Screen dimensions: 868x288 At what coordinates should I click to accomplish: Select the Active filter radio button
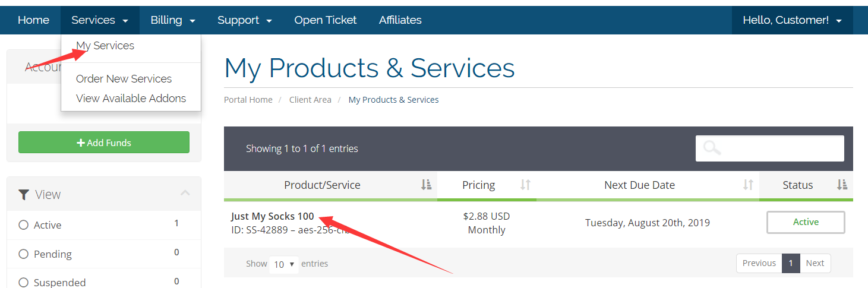(x=24, y=225)
